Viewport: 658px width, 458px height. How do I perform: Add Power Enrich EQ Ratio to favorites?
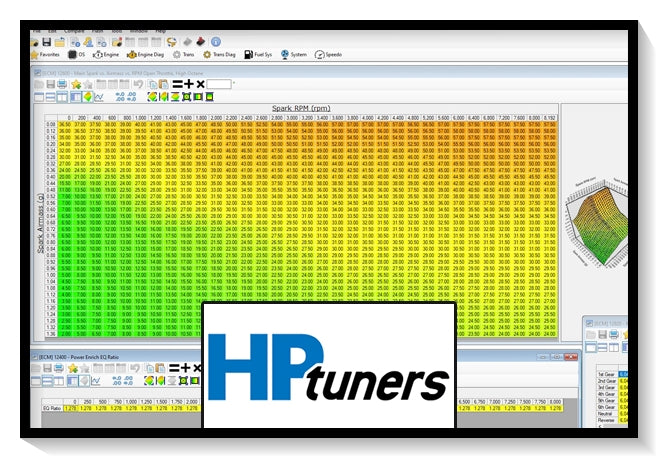click(73, 369)
